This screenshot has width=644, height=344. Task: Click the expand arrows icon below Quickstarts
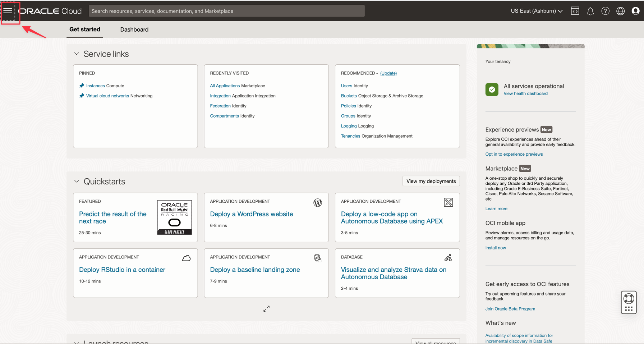[266, 309]
